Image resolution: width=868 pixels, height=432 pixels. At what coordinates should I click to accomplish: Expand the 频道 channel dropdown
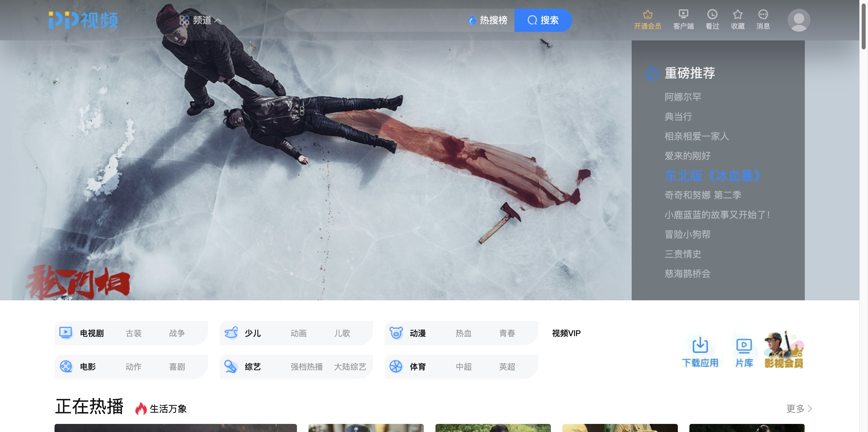click(x=200, y=20)
